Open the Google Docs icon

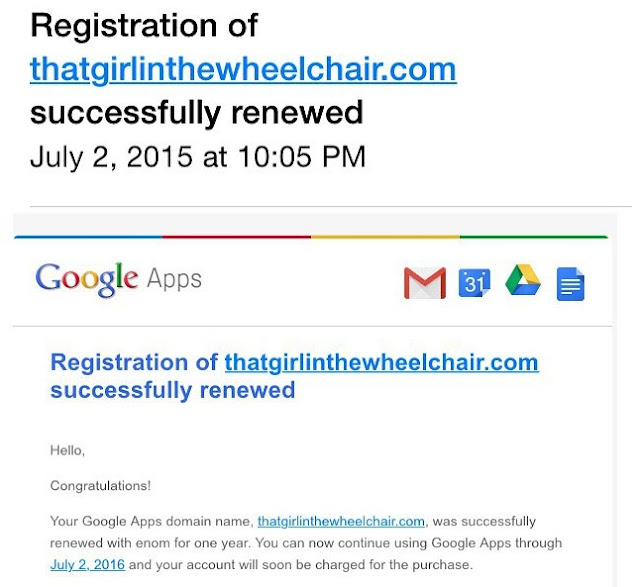[570, 284]
